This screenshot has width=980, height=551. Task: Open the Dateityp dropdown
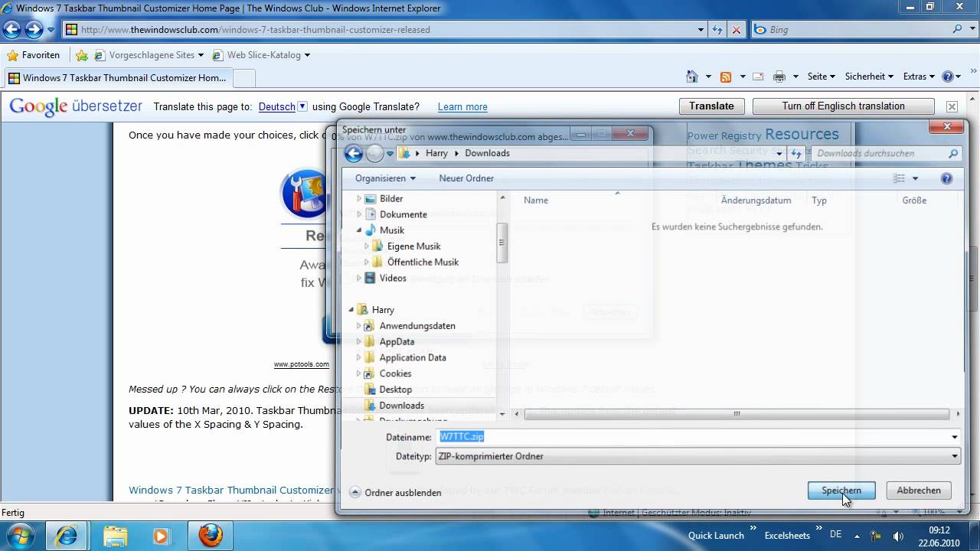pyautogui.click(x=955, y=456)
